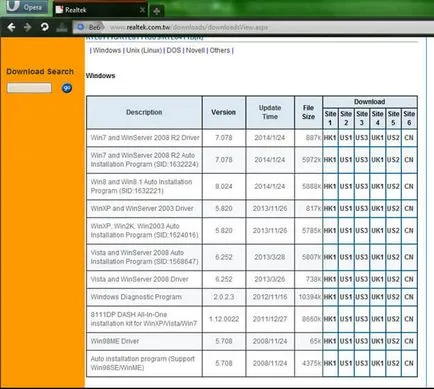Download Win8 Auto Installation Program from HK1
The width and height of the screenshot is (434, 389).
tap(330, 186)
